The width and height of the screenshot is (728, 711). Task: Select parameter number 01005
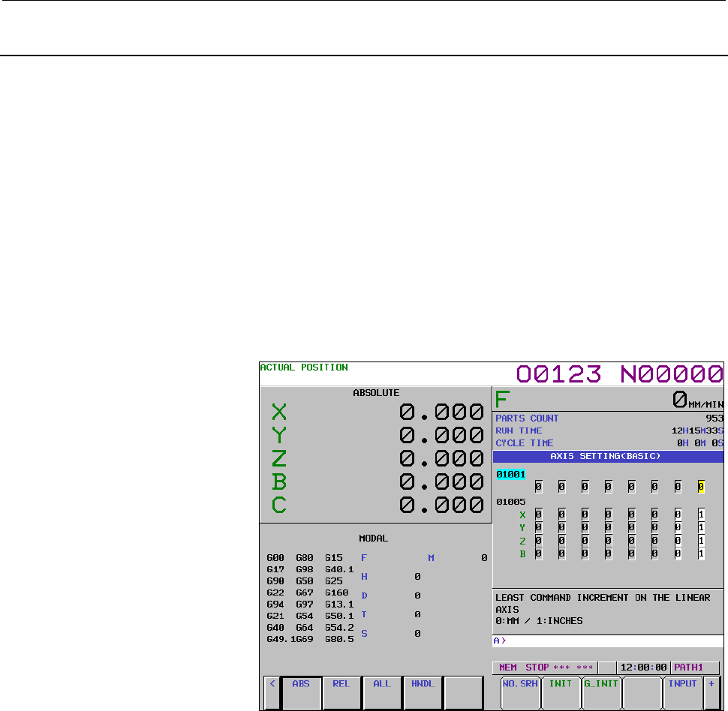point(510,502)
